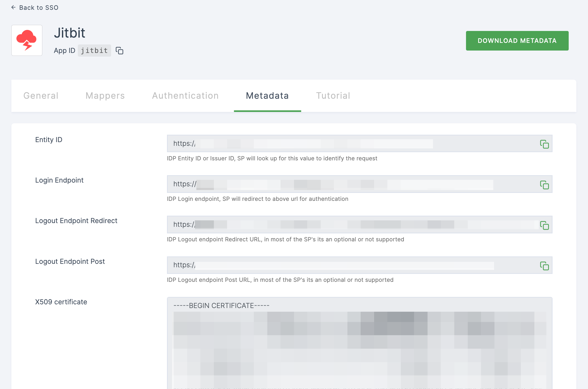Screen dimensions: 588x389
Task: Focus the Logout Endpoint Redirect field
Action: click(x=359, y=224)
